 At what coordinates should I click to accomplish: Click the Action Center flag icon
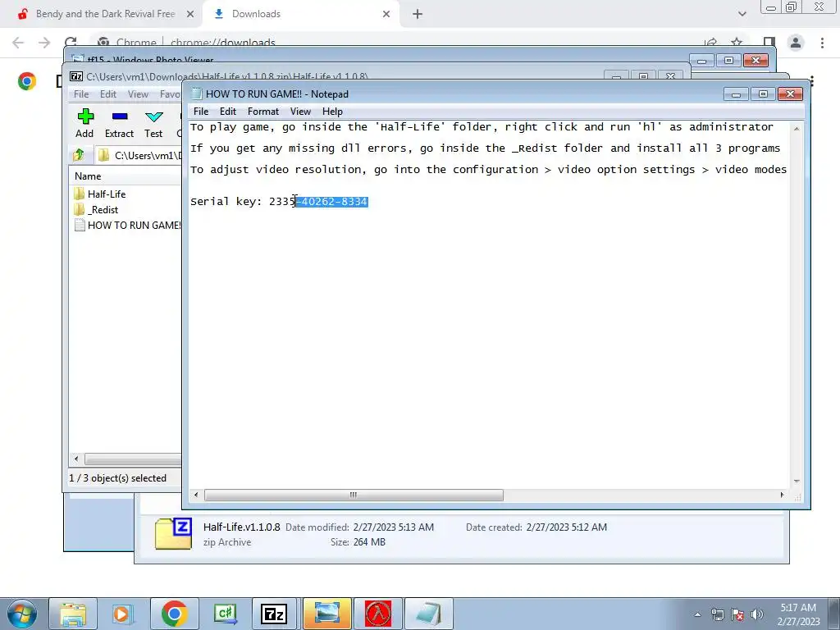737,614
